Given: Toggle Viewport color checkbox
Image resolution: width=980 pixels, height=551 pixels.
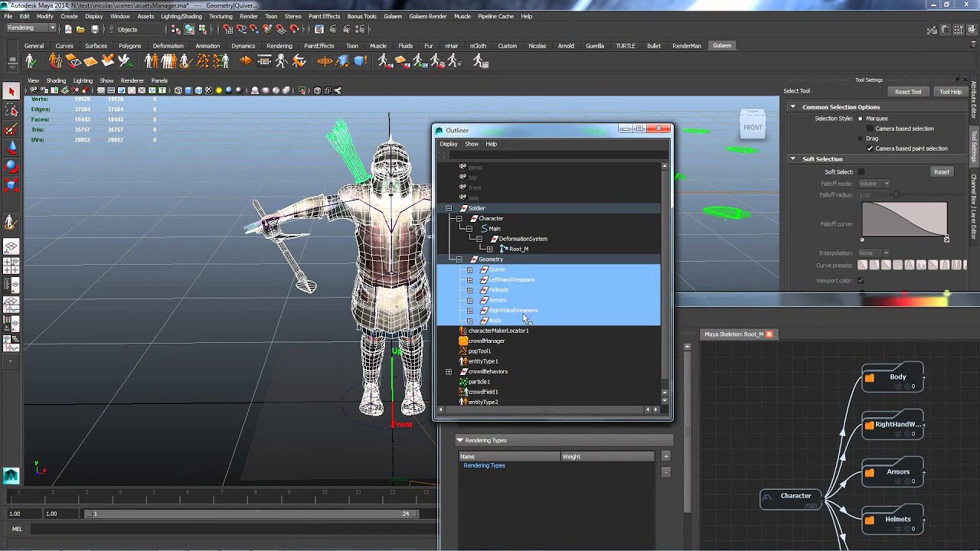Looking at the screenshot, I should 861,281.
